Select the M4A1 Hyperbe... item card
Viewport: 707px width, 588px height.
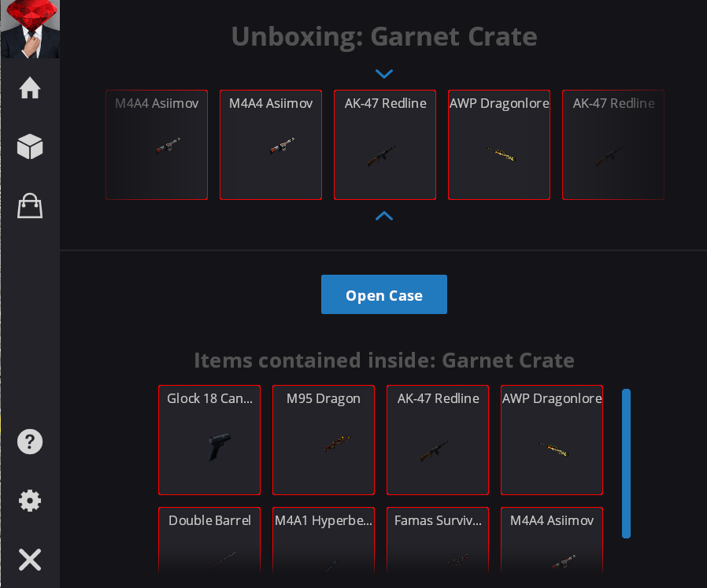(324, 540)
